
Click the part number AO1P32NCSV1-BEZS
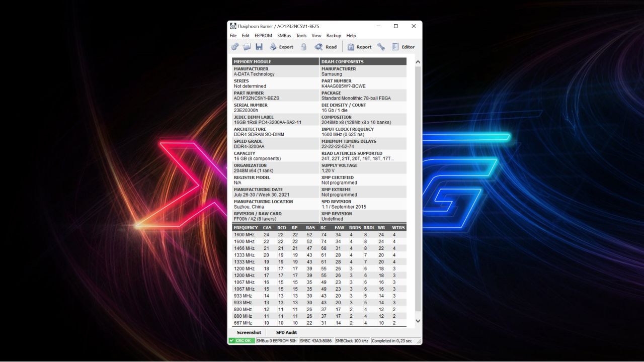(256, 98)
